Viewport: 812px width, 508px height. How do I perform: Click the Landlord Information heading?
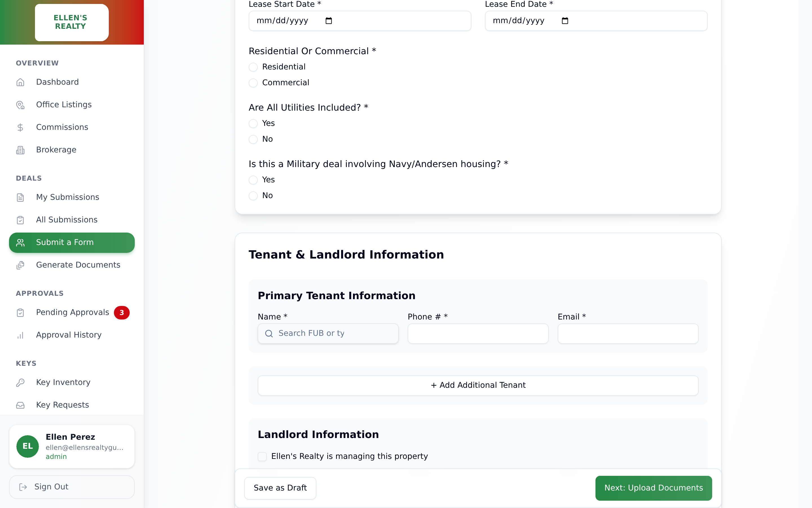318,434
